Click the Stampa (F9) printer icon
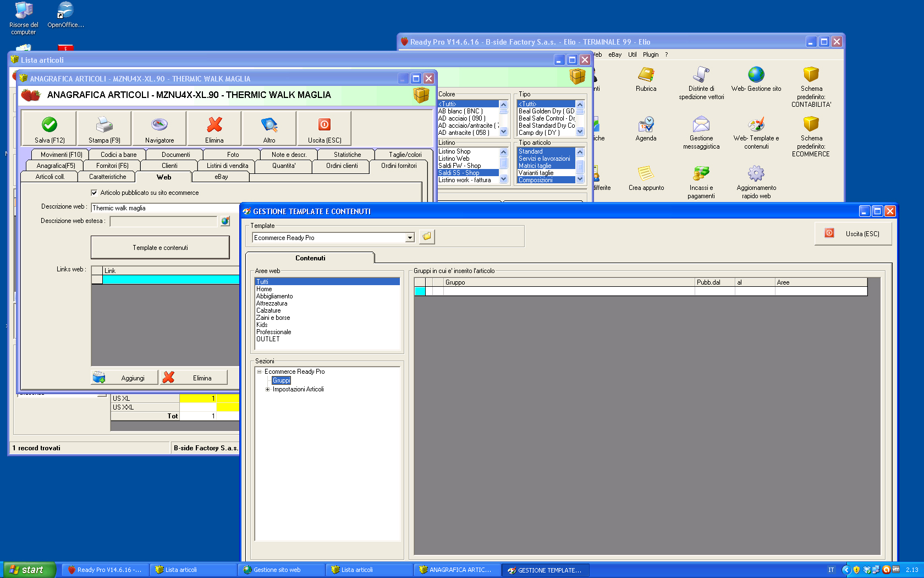The image size is (924, 578). (x=105, y=125)
